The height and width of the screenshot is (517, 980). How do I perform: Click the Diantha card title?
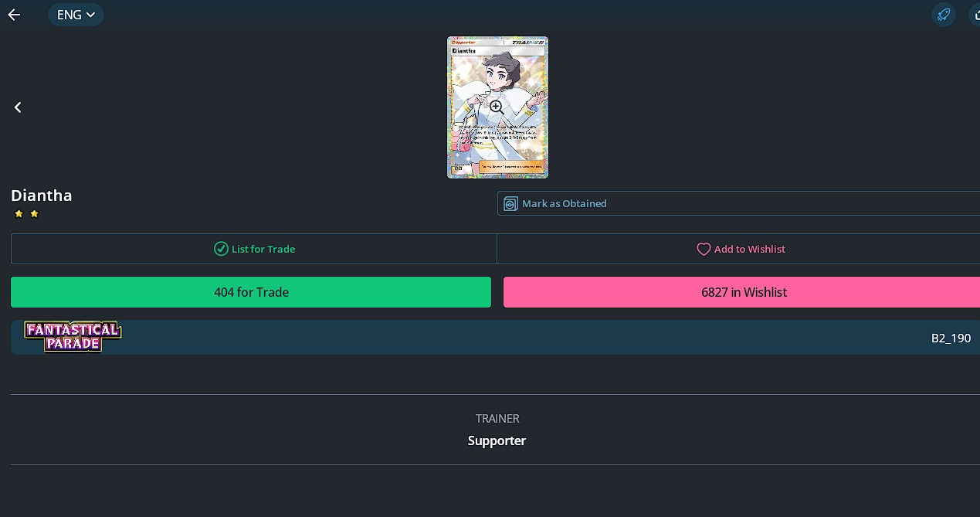click(42, 196)
